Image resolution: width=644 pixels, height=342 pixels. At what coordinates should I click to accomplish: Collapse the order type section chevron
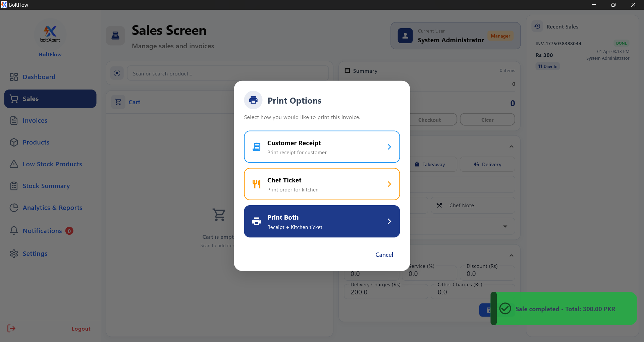coord(511,147)
